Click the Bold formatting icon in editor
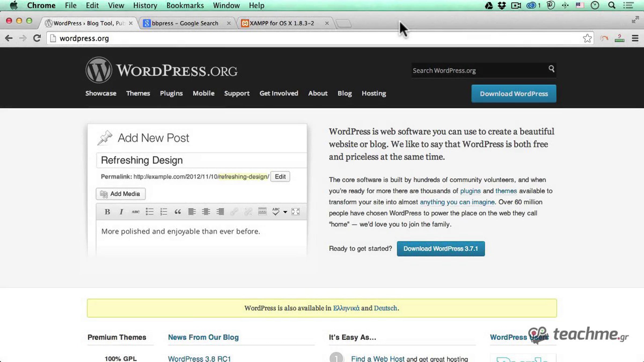The height and width of the screenshot is (362, 644). click(x=107, y=212)
